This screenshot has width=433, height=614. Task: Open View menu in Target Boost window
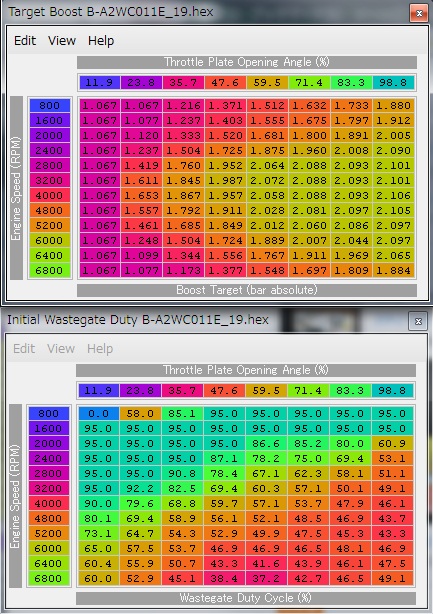pos(61,40)
